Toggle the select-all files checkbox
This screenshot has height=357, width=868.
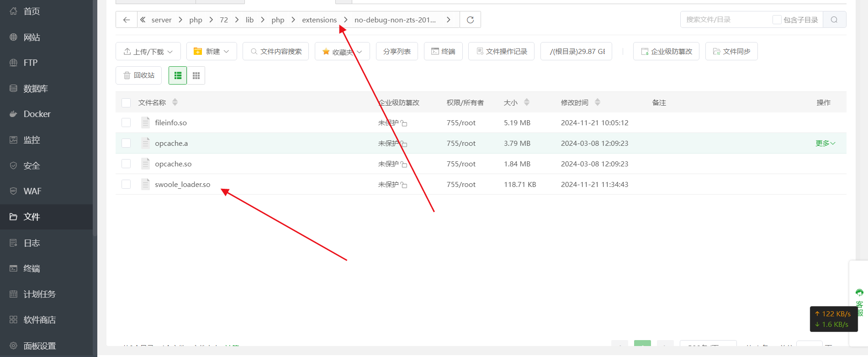click(x=126, y=102)
